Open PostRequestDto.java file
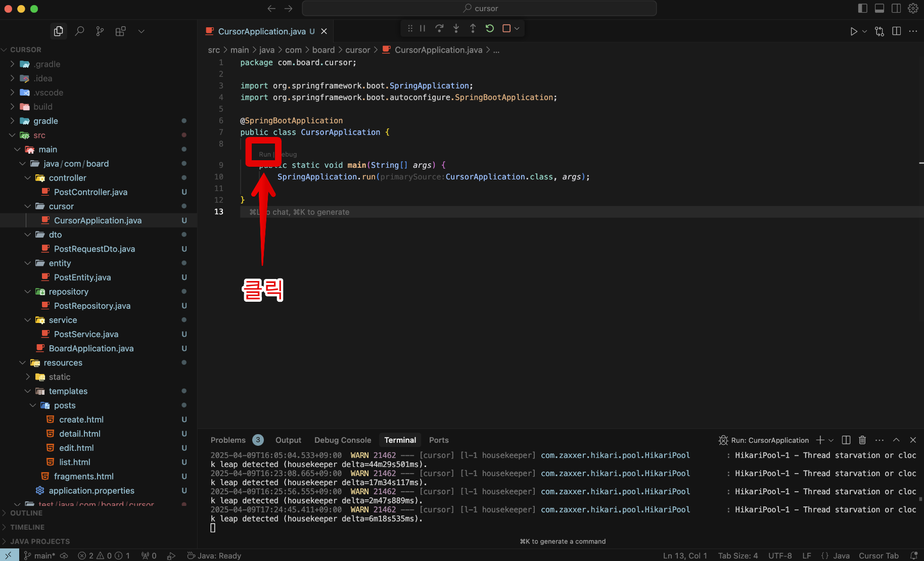Image resolution: width=924 pixels, height=561 pixels. (94, 249)
